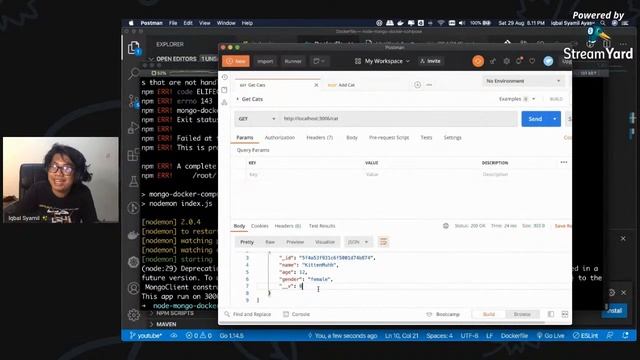
Task: Select the Test Results tab
Action: tap(322, 226)
